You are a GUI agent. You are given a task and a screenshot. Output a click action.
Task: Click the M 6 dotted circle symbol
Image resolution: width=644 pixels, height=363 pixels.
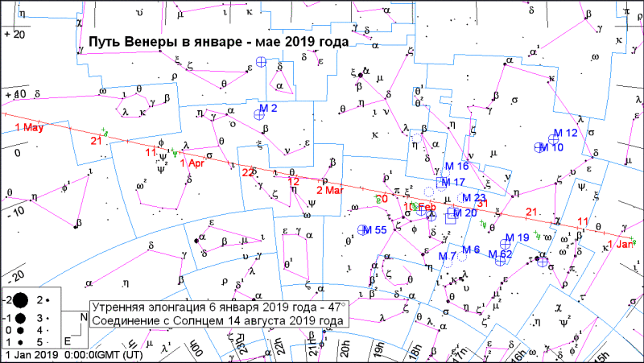click(x=462, y=257)
